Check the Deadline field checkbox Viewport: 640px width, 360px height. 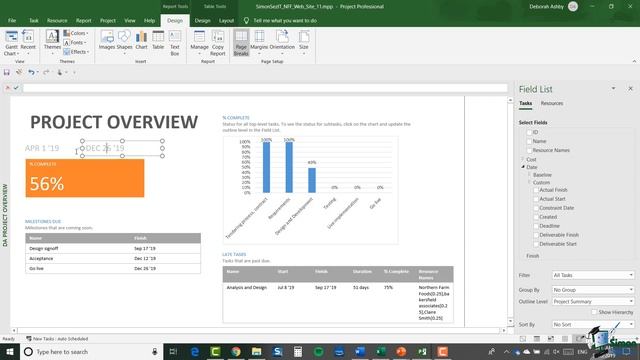click(536, 226)
